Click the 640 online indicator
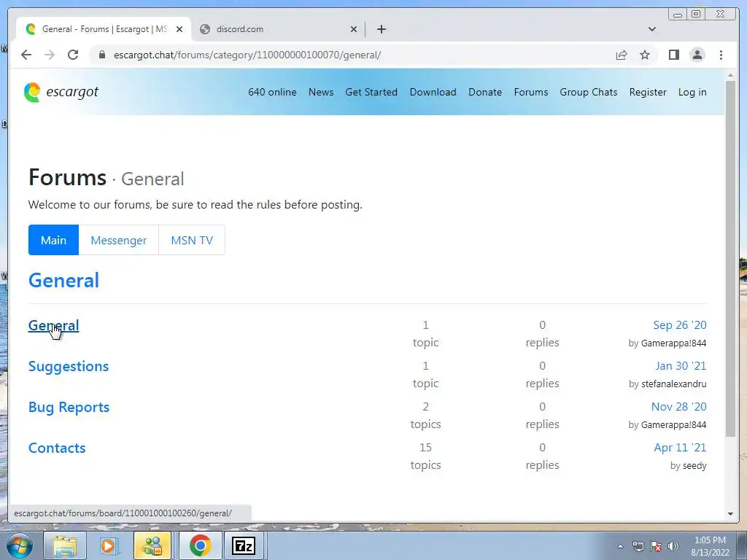 tap(272, 93)
